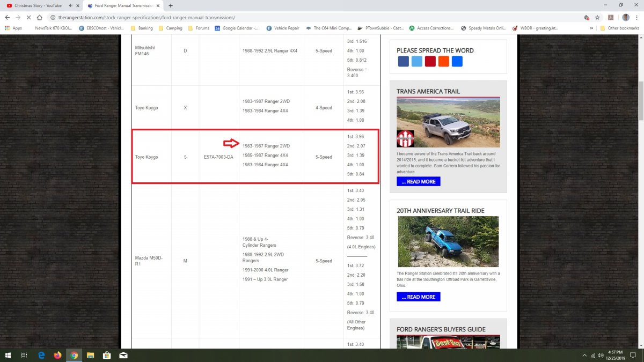Close the Ford Ranger Manual Transmissions tab
The image size is (644, 362).
(x=158, y=5)
